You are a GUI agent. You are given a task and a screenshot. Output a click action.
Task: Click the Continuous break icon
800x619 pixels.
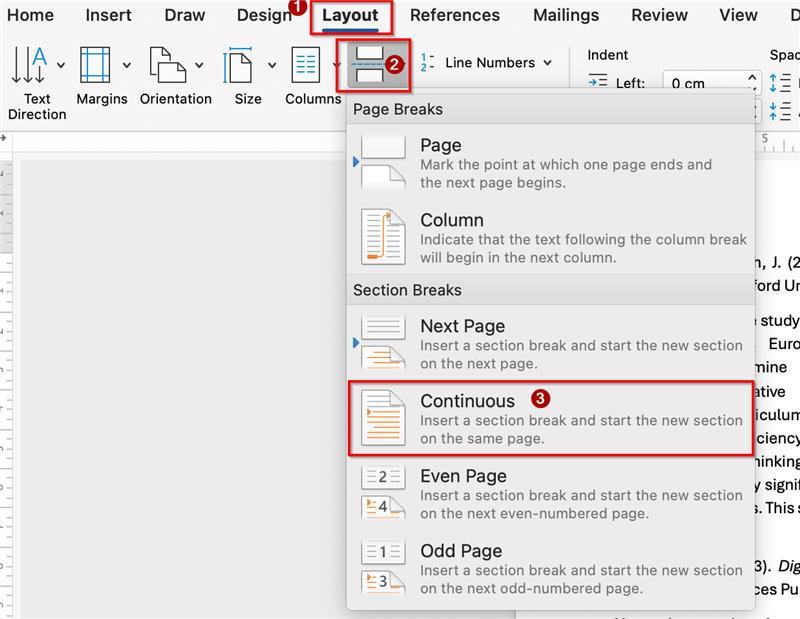[x=383, y=418]
